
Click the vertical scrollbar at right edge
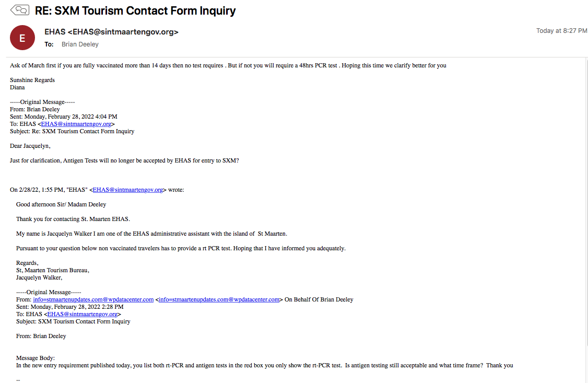586,203
